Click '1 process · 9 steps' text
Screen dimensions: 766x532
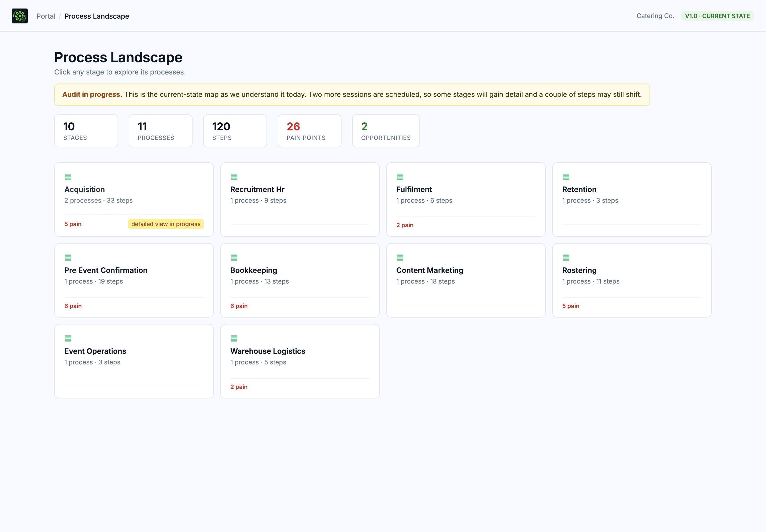(258, 200)
